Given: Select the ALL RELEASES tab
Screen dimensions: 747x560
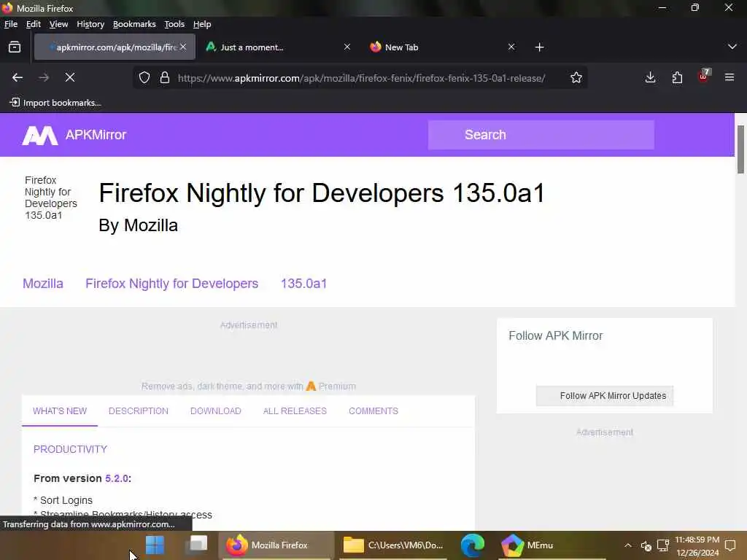Looking at the screenshot, I should click(x=295, y=411).
